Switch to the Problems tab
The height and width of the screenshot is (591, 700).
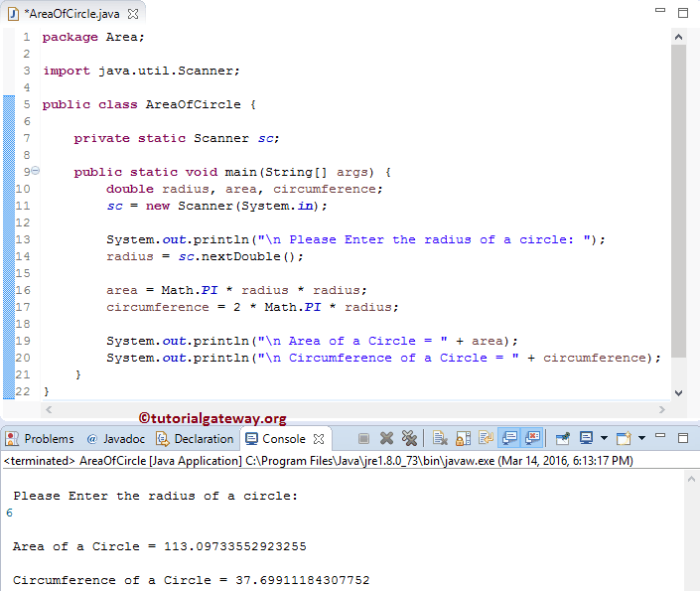pos(40,439)
